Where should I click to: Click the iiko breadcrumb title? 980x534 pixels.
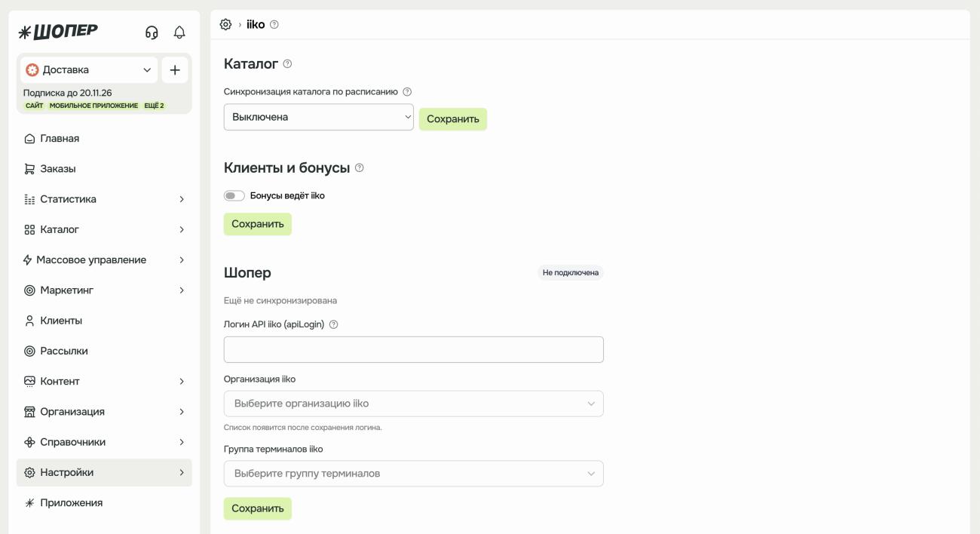tap(256, 24)
